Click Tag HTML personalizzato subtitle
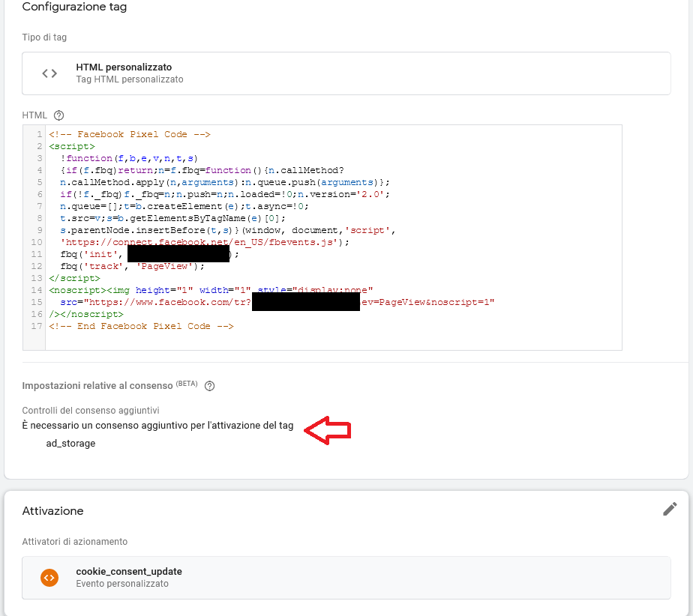693x616 pixels. [130, 79]
